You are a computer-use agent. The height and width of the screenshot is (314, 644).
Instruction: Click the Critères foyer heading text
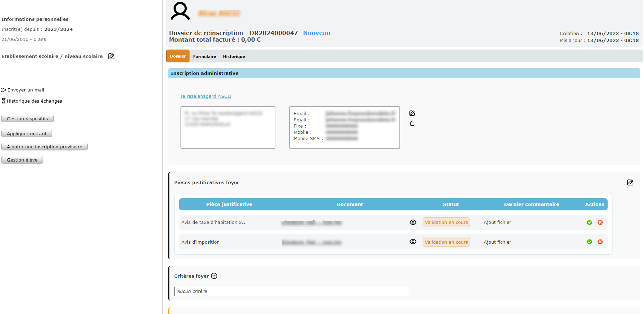[191, 276]
